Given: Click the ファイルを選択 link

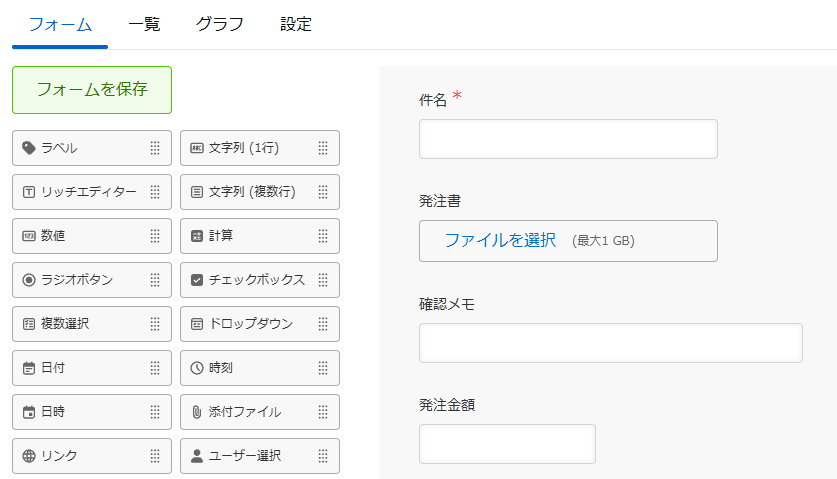Looking at the screenshot, I should pyautogui.click(x=500, y=240).
